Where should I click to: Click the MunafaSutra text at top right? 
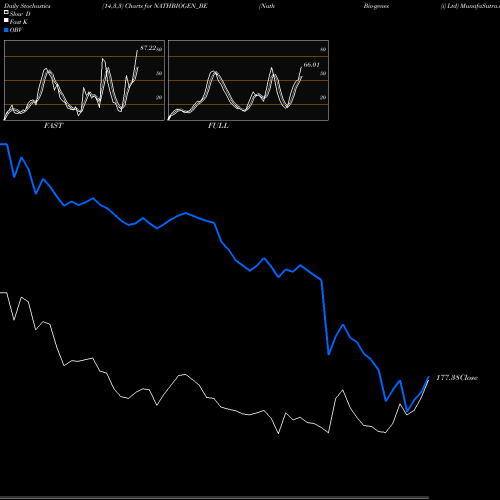[479, 6]
